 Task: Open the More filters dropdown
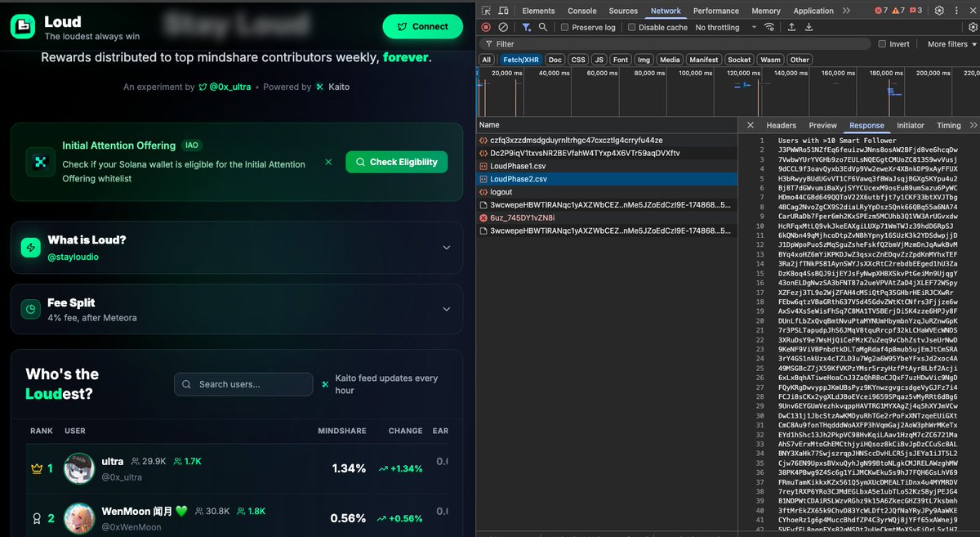pos(951,44)
